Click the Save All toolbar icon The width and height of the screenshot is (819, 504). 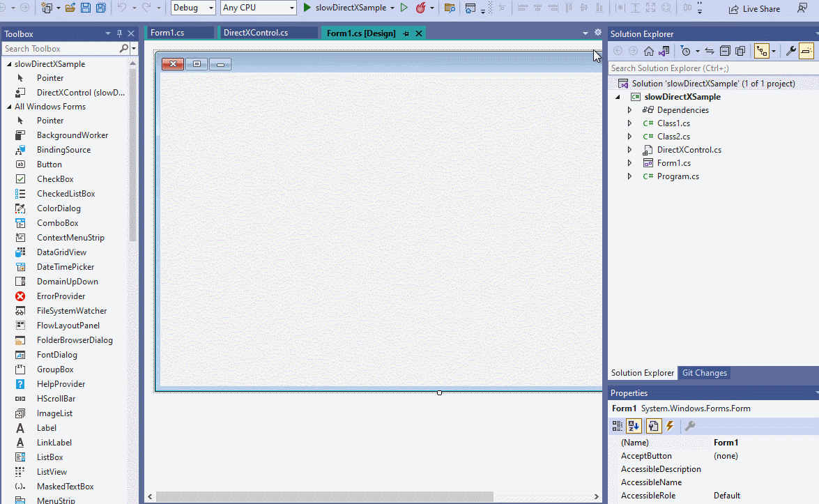point(100,8)
